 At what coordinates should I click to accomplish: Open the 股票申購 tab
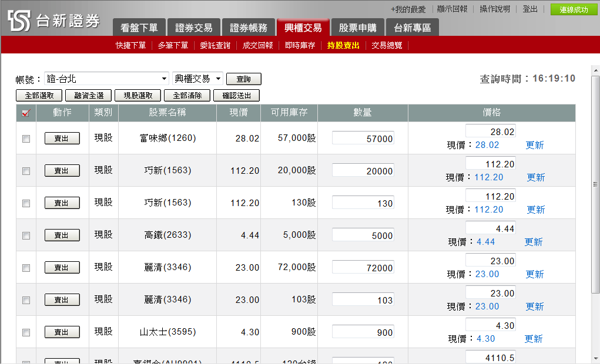[357, 28]
